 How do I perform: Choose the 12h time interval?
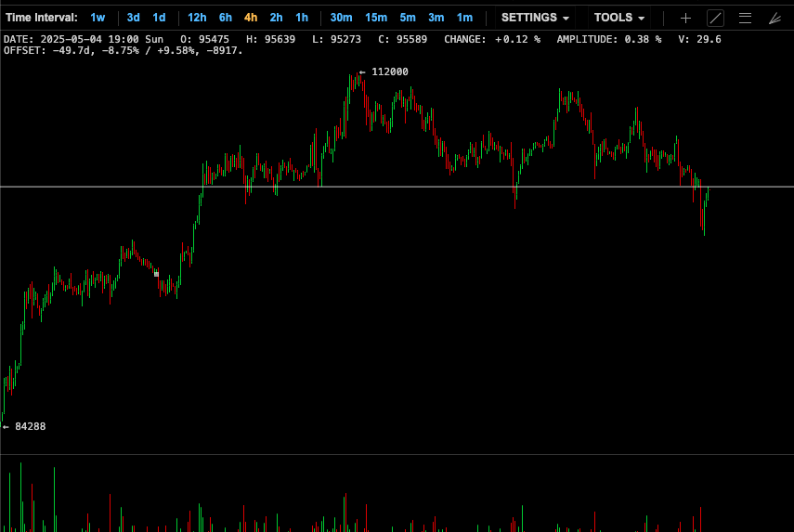click(197, 18)
